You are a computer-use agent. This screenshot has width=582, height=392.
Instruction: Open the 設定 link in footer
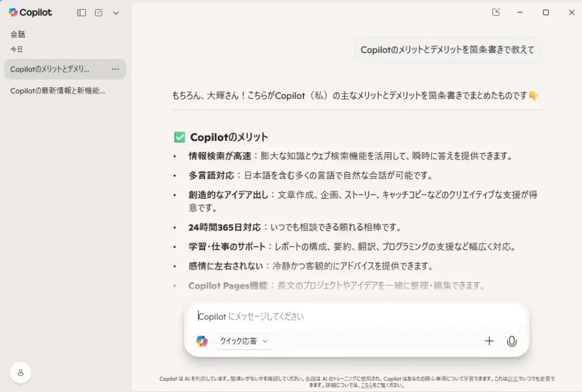click(x=513, y=378)
